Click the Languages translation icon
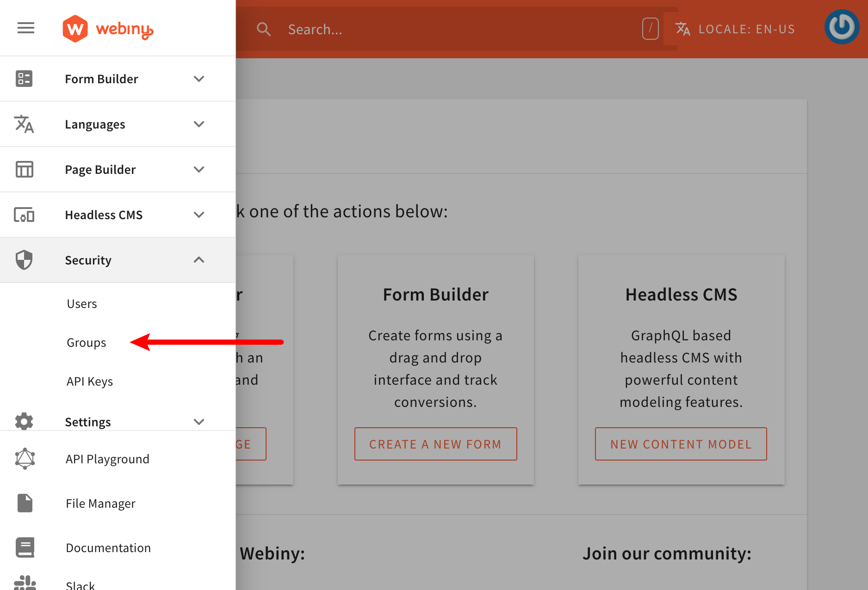The width and height of the screenshot is (868, 590). point(25,124)
